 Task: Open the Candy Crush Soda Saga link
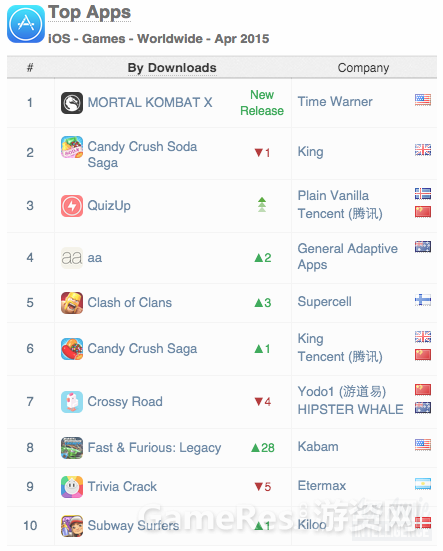click(142, 155)
